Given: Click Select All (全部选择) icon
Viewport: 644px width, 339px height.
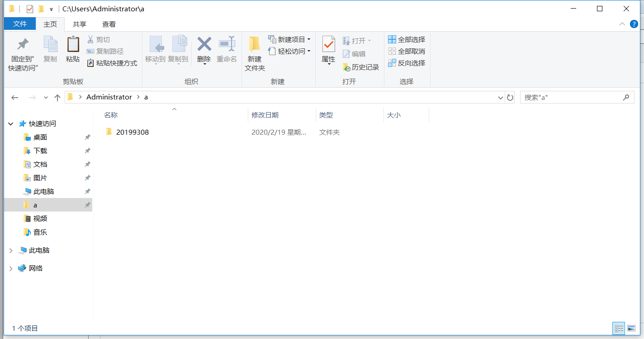Looking at the screenshot, I should click(392, 40).
